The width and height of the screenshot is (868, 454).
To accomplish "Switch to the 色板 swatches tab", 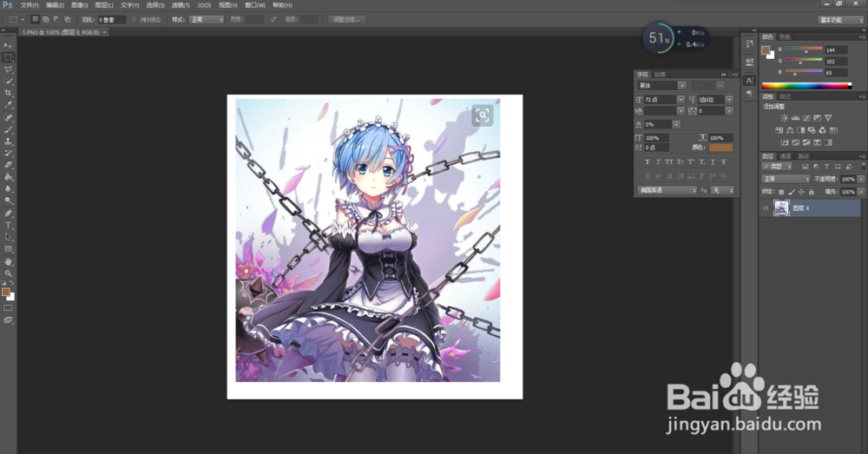I will pyautogui.click(x=785, y=37).
